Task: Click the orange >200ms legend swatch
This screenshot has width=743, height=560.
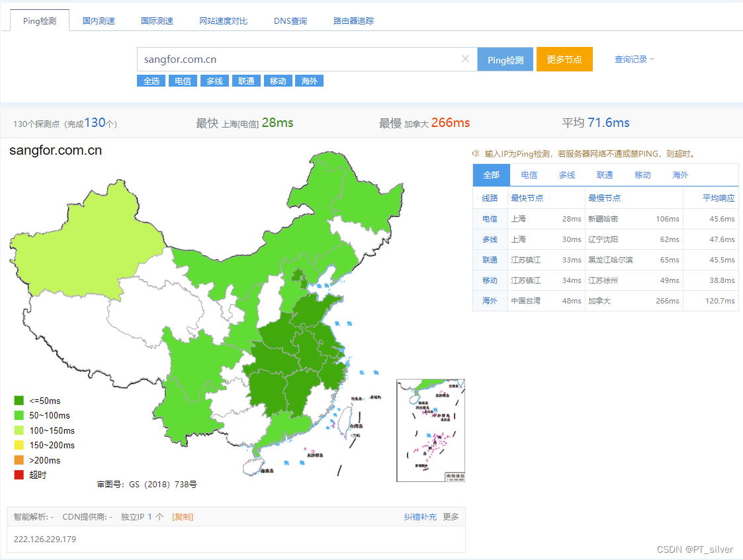Action: pos(19,460)
